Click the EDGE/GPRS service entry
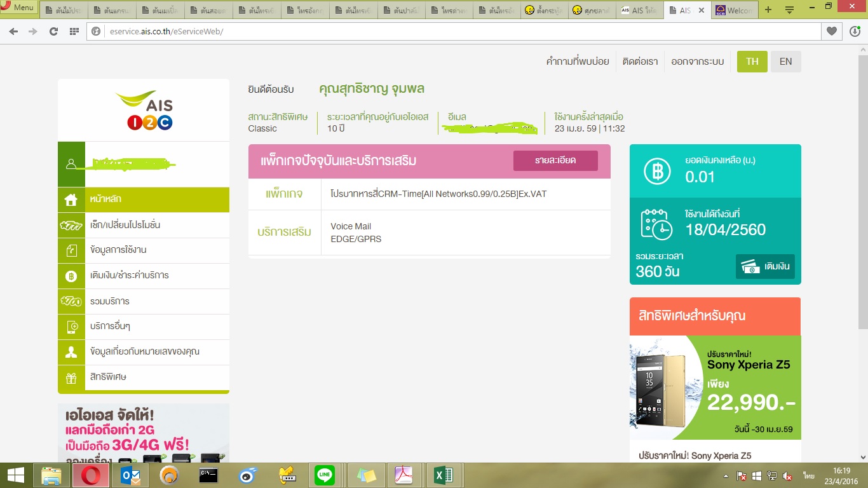Screen dimensions: 868x488 click(356, 239)
